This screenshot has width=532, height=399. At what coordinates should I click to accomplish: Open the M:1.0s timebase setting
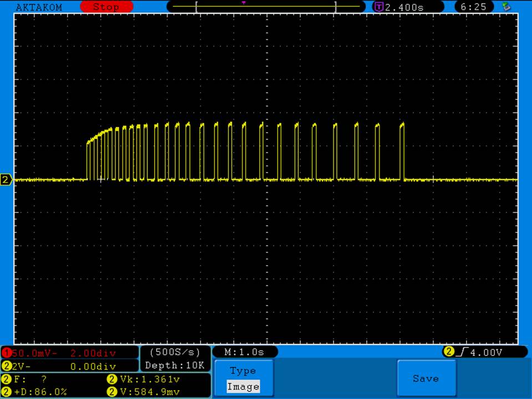click(x=244, y=352)
